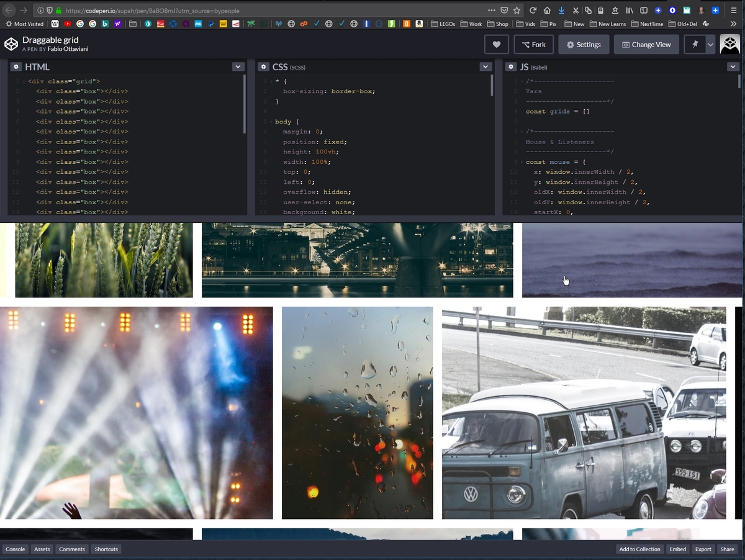Love this pen with the heart icon

pyautogui.click(x=496, y=45)
